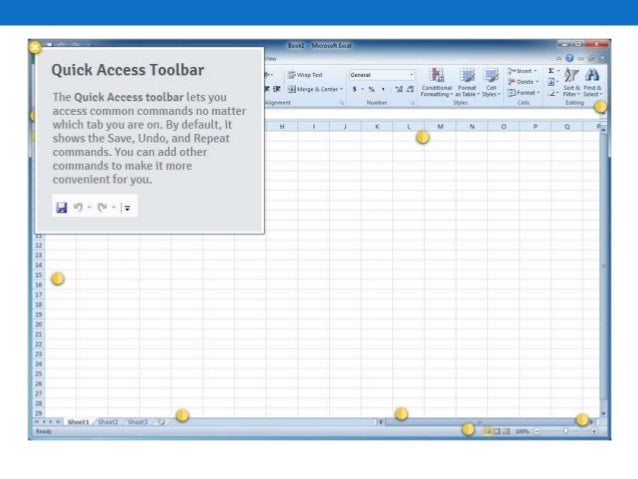Click the Increase Decimal icon
638x479 pixels.
(x=399, y=89)
